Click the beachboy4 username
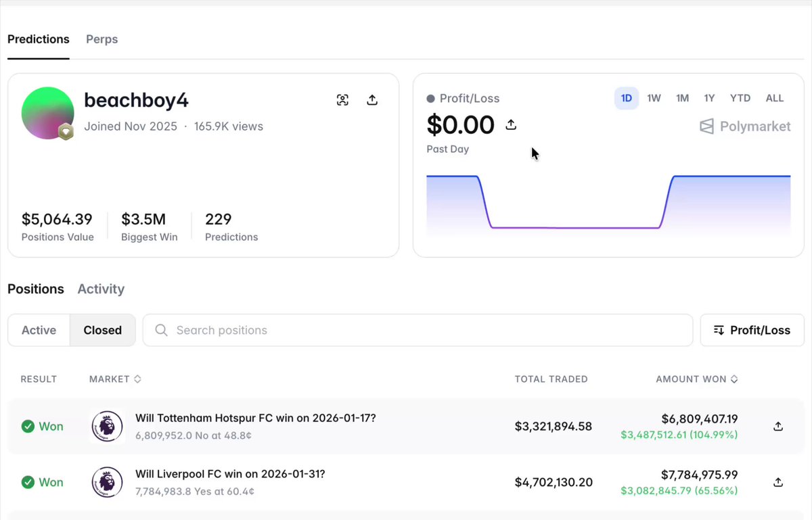Image resolution: width=812 pixels, height=520 pixels. click(x=136, y=100)
